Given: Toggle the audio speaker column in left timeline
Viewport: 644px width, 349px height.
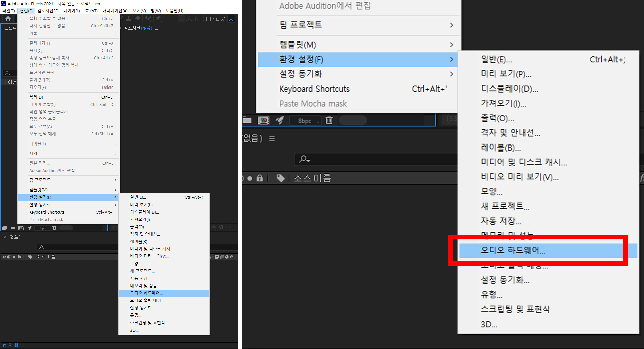Looking at the screenshot, I should point(9,257).
